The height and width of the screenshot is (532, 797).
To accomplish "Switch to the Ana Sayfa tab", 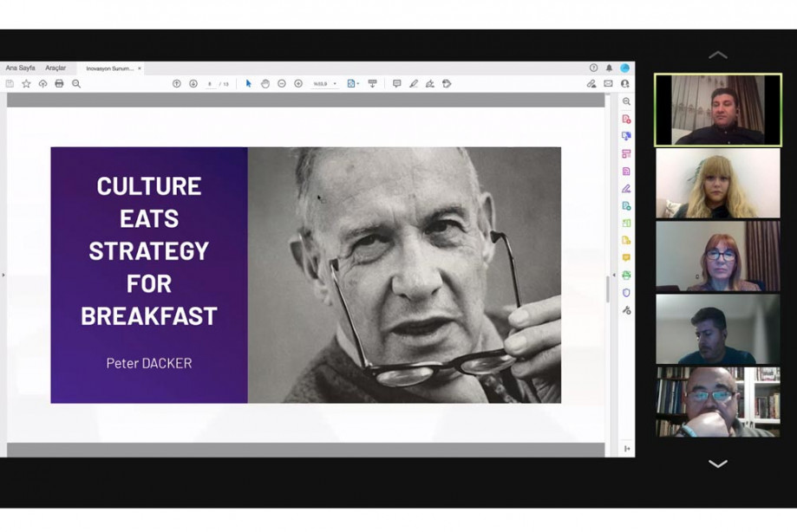I will point(21,68).
